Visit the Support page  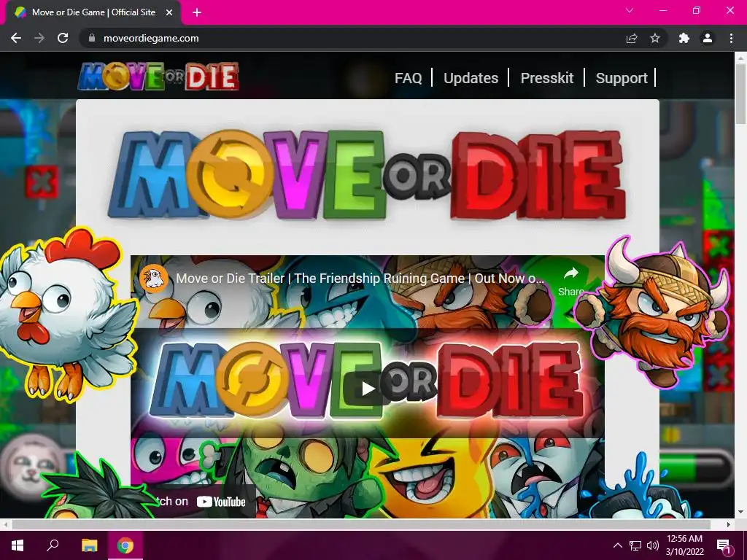[x=622, y=77]
